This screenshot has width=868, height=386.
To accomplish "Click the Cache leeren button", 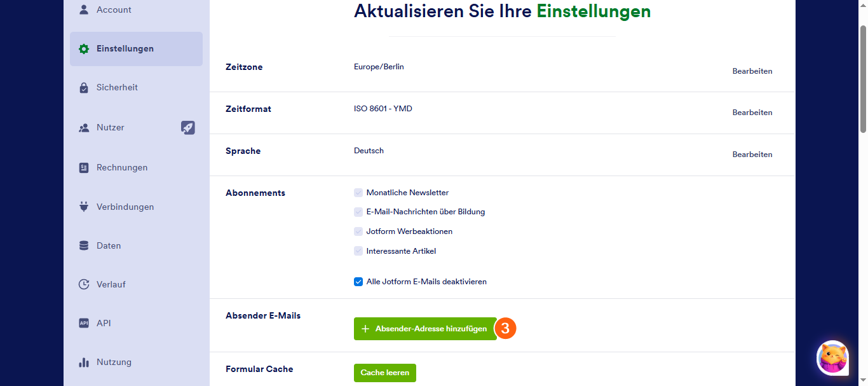I will point(385,373).
